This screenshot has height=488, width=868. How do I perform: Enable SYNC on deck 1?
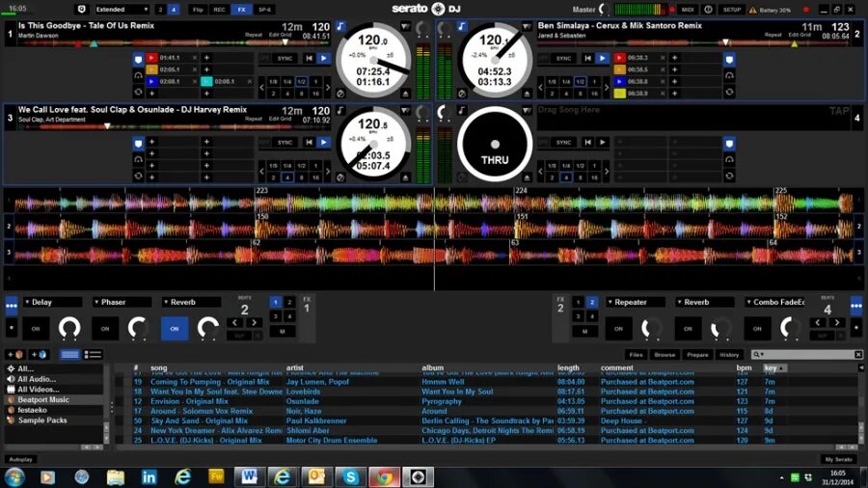tap(285, 58)
